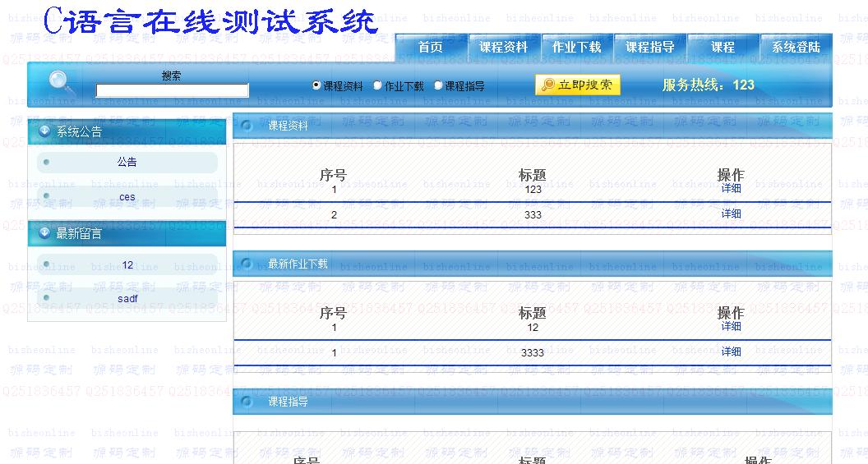Click 序号 header in 最新作业下载 table
The height and width of the screenshot is (464, 868).
(333, 313)
